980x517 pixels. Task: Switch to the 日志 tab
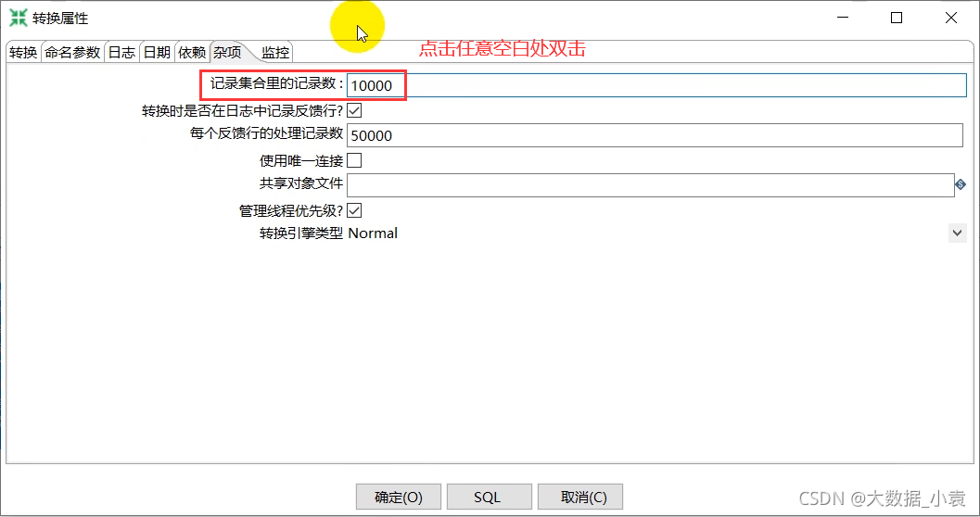(121, 53)
